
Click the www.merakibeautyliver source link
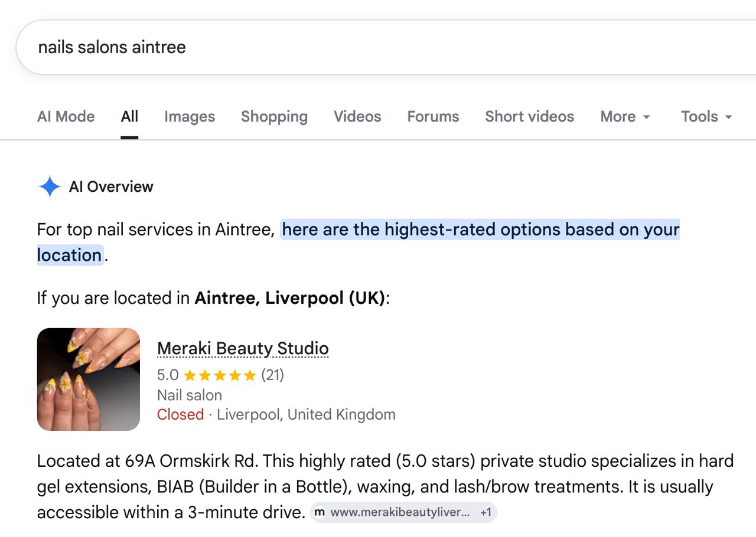pyautogui.click(x=400, y=512)
